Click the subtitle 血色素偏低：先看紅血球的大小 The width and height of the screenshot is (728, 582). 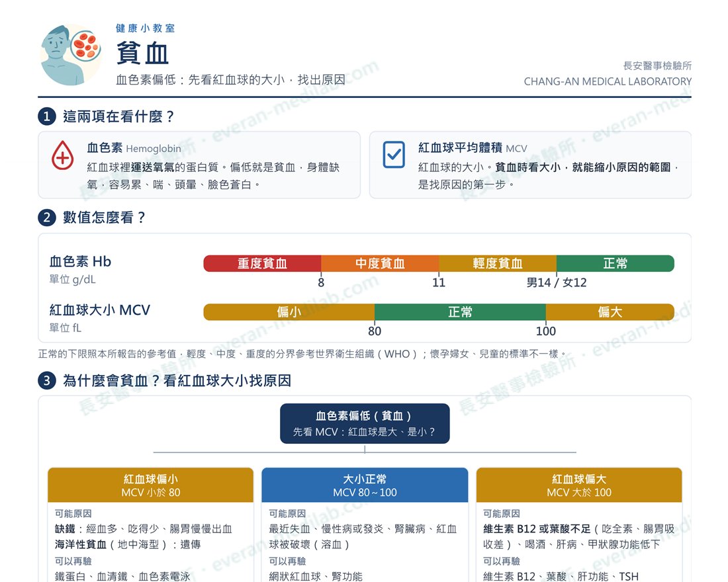[230, 80]
